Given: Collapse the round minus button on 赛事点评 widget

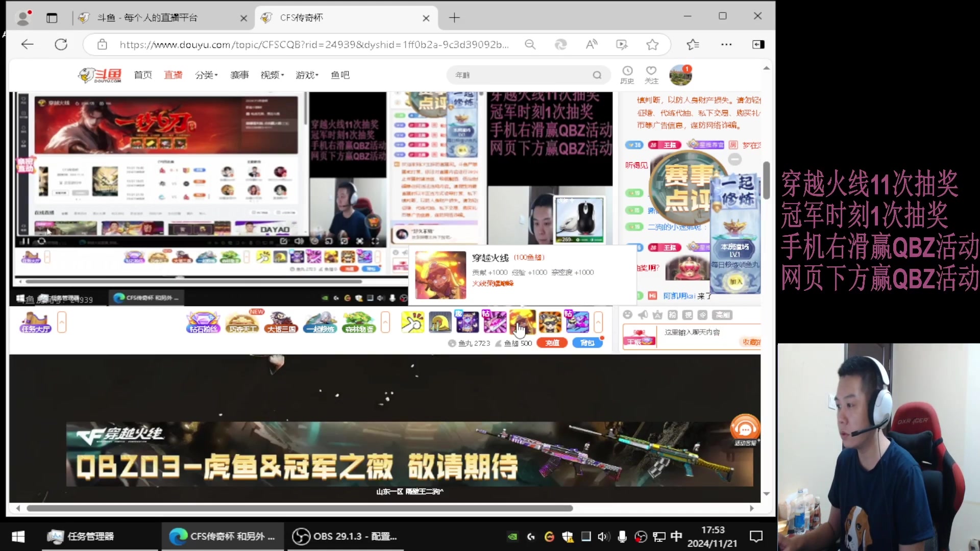Looking at the screenshot, I should [734, 159].
